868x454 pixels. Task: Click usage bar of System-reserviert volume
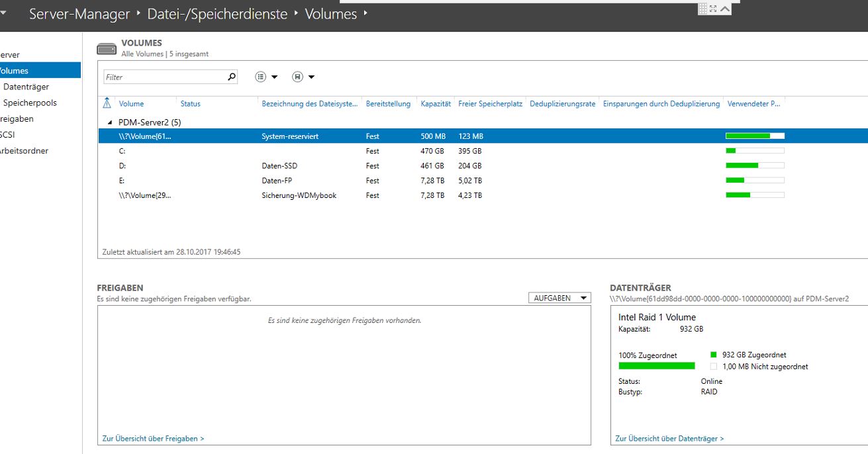click(x=755, y=136)
